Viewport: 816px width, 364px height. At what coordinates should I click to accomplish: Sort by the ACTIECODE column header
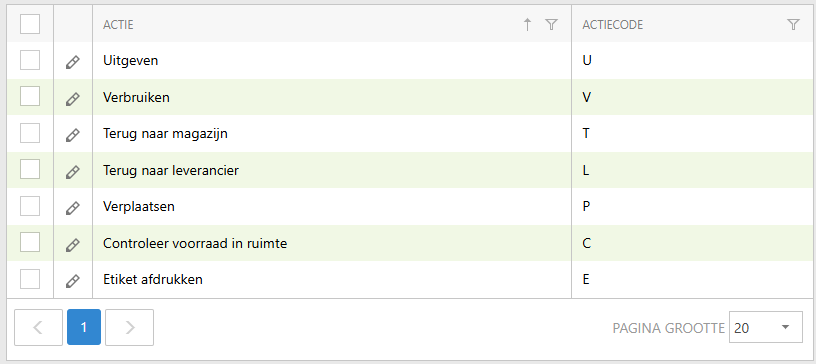(613, 24)
